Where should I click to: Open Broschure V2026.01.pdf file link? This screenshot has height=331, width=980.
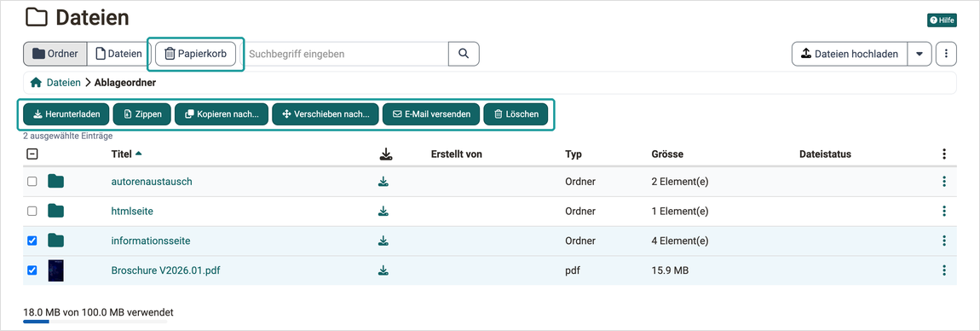165,270
